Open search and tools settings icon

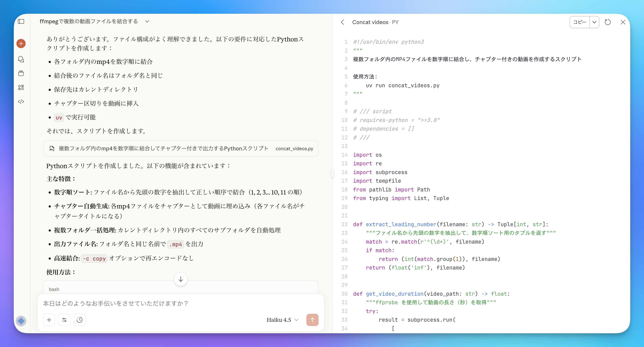click(64, 320)
